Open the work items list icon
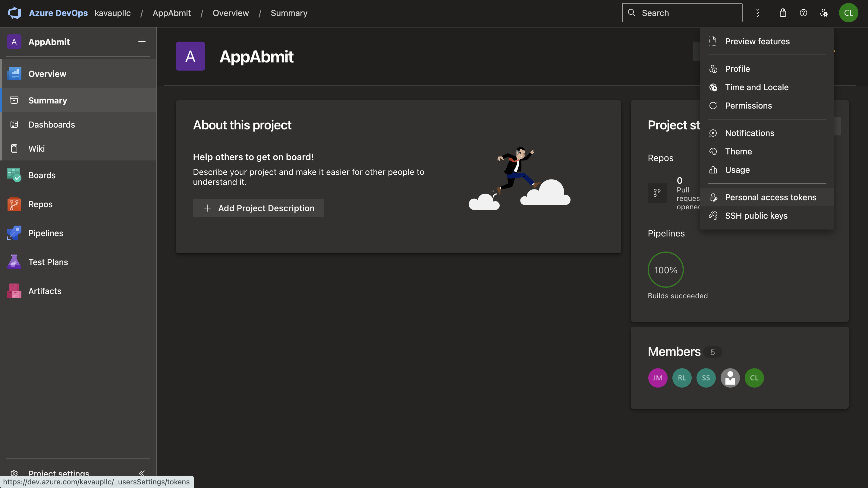The height and width of the screenshot is (488, 868). (x=761, y=13)
